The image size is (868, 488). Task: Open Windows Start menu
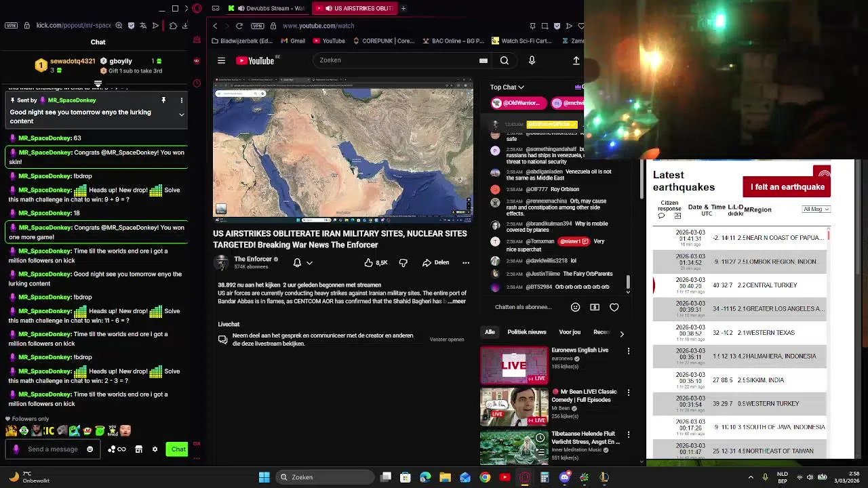[264, 477]
